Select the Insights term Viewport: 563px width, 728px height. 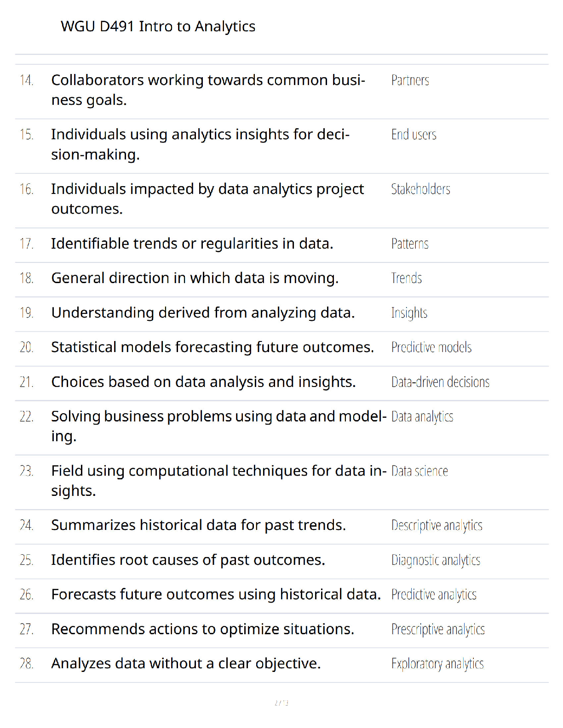point(409,313)
